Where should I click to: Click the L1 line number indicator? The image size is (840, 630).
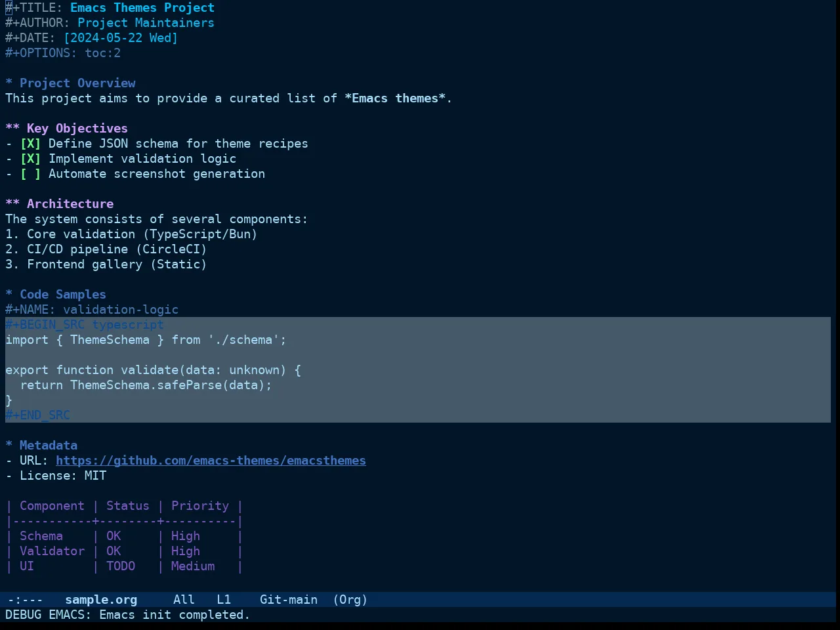[224, 600]
